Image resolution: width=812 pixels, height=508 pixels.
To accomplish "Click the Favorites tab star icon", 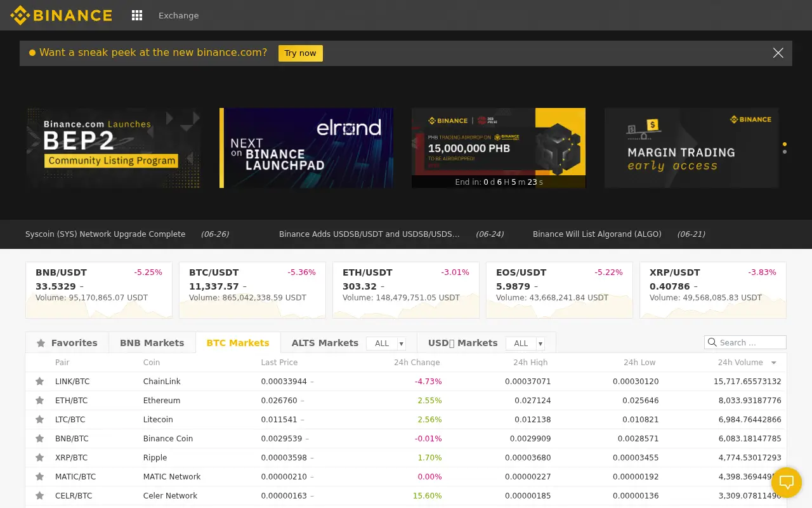I will (x=41, y=343).
